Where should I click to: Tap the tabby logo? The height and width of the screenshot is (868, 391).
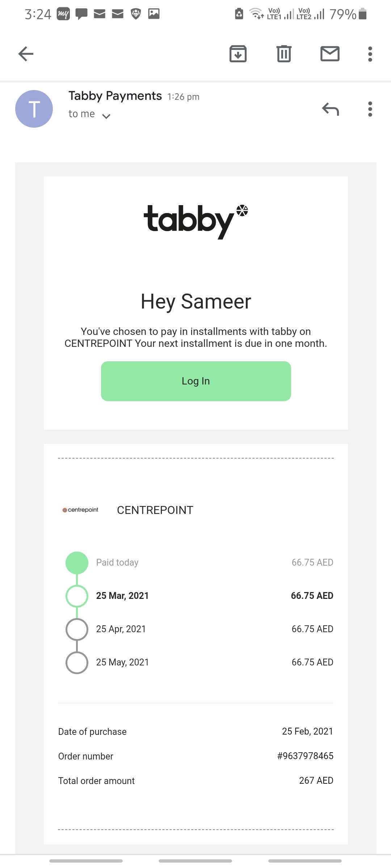coord(195,221)
